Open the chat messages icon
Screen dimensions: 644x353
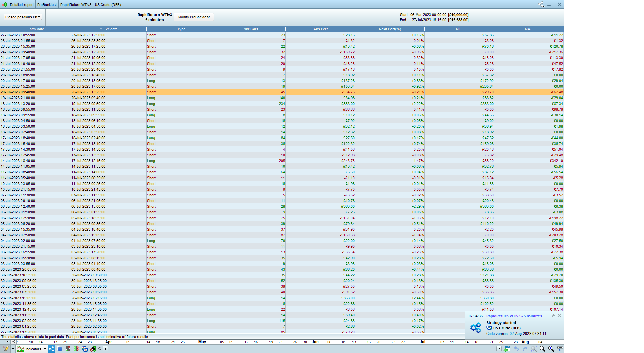60,349
